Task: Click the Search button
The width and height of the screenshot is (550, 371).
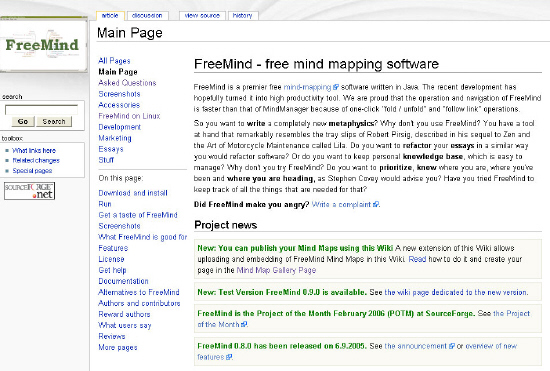Action: pos(54,121)
